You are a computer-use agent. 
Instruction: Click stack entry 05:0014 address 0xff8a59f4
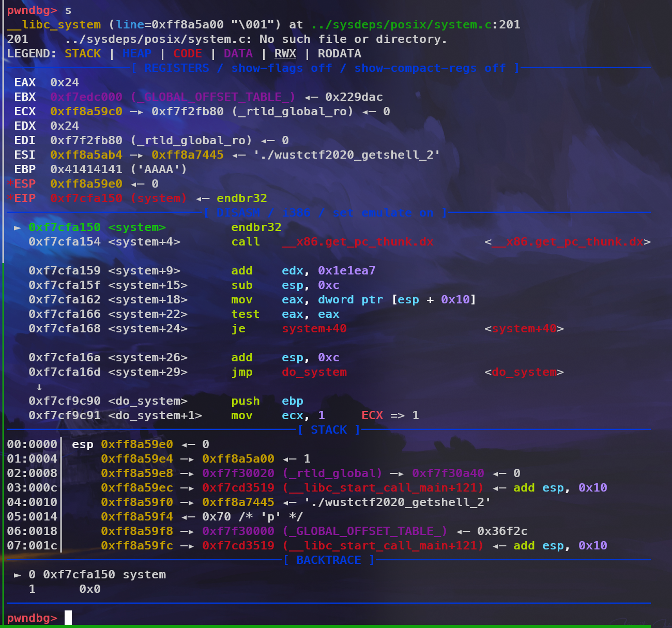137,517
